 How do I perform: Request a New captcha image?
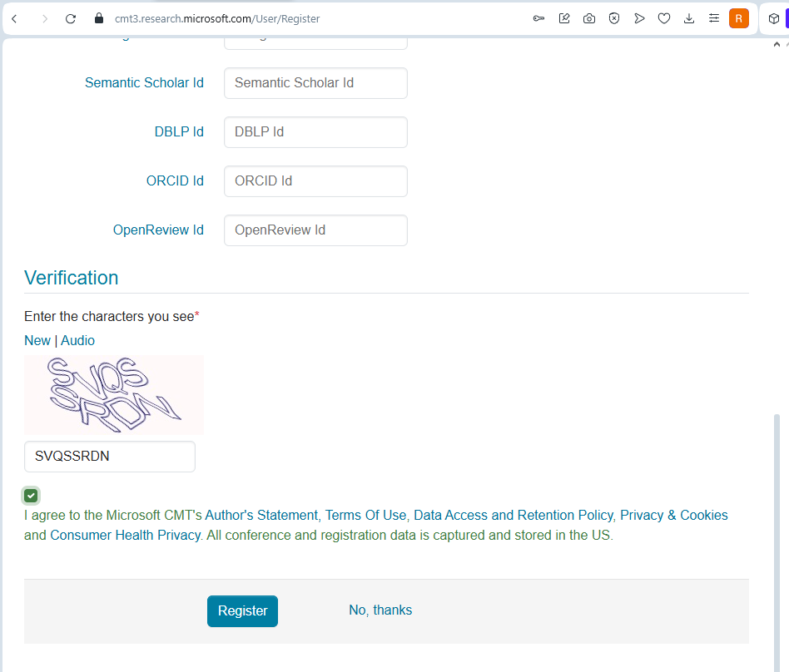coord(37,340)
